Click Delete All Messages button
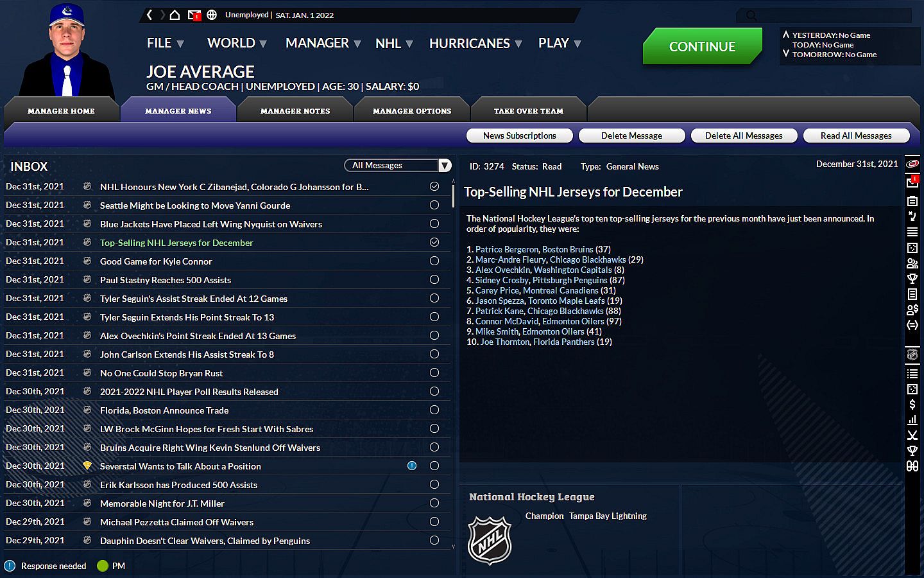Viewport: 924px width, 578px height. pos(744,136)
